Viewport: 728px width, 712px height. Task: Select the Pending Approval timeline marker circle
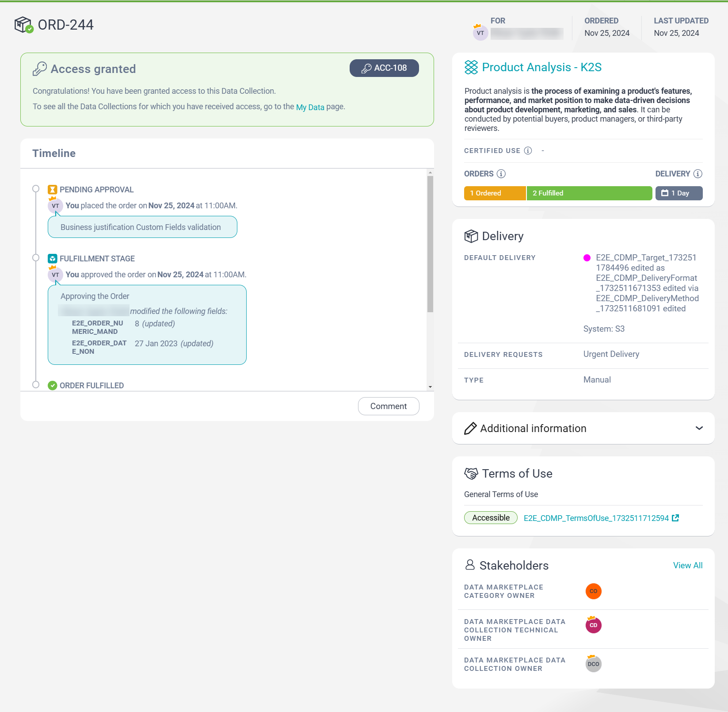click(36, 189)
